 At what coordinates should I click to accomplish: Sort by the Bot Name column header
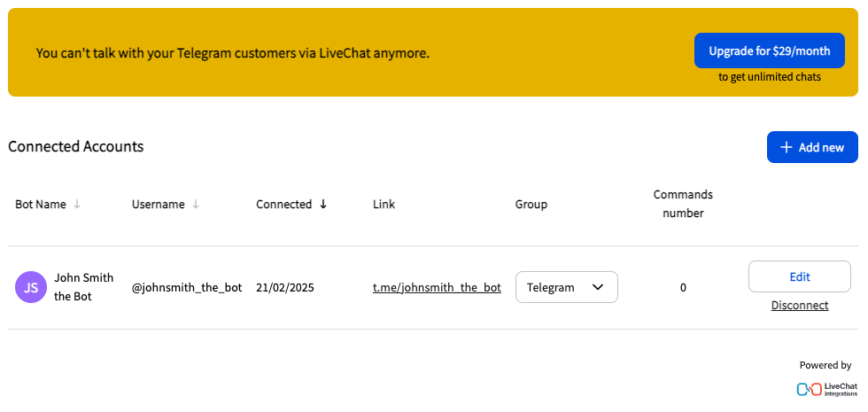click(x=41, y=204)
